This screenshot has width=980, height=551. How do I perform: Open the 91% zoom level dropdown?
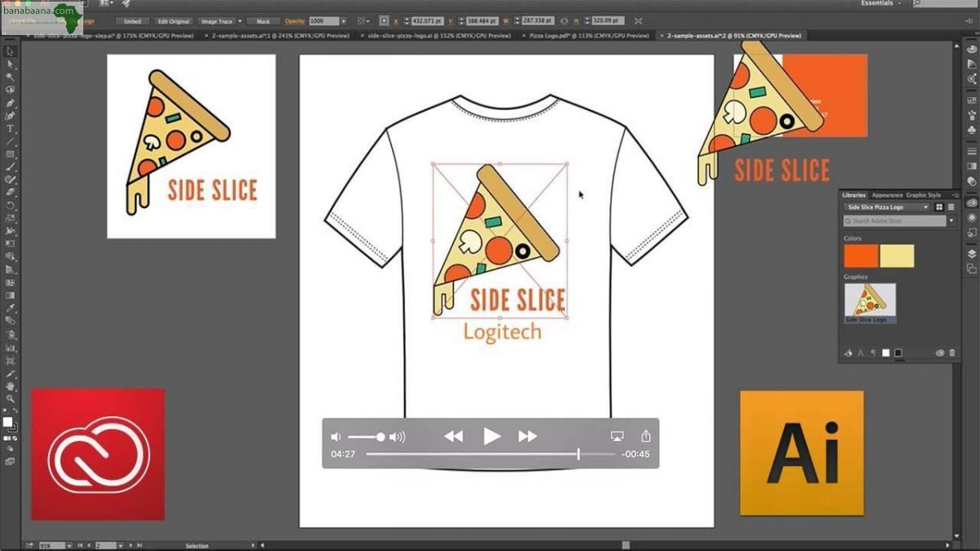coord(69,545)
